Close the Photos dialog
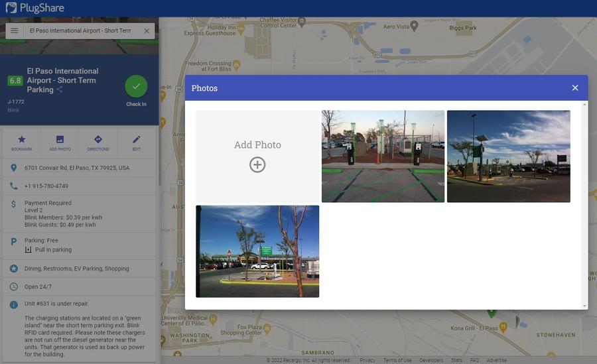 point(575,88)
